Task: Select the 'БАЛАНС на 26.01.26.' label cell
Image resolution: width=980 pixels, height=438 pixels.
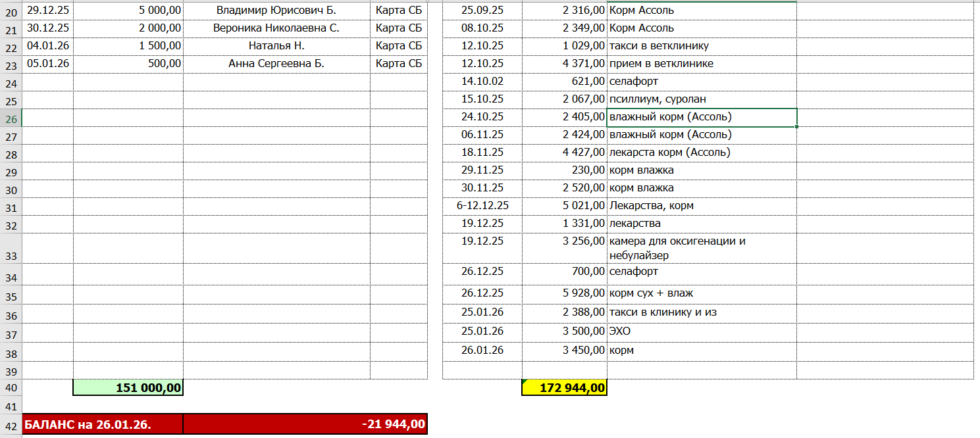Action: point(103,424)
